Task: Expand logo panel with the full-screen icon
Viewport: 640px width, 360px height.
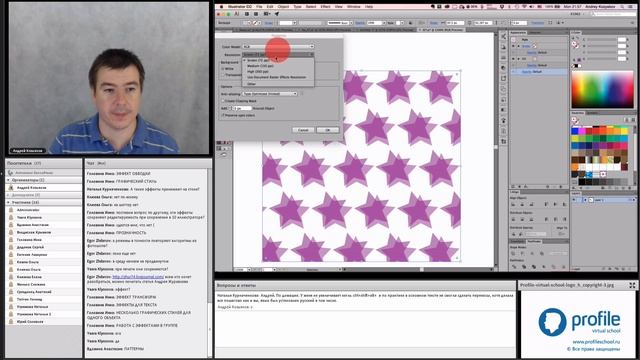Action: click(632, 285)
